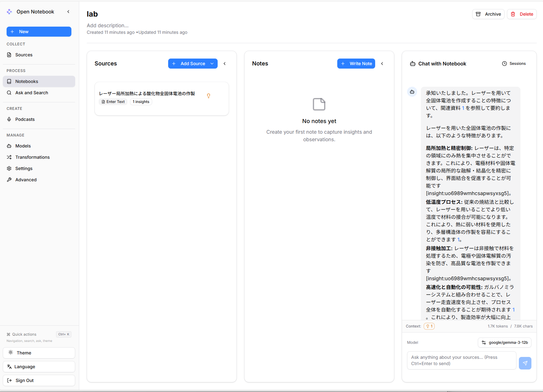Viewport: 543px width, 392px height.
Task: Collapse the Sources panel
Action: [225, 64]
